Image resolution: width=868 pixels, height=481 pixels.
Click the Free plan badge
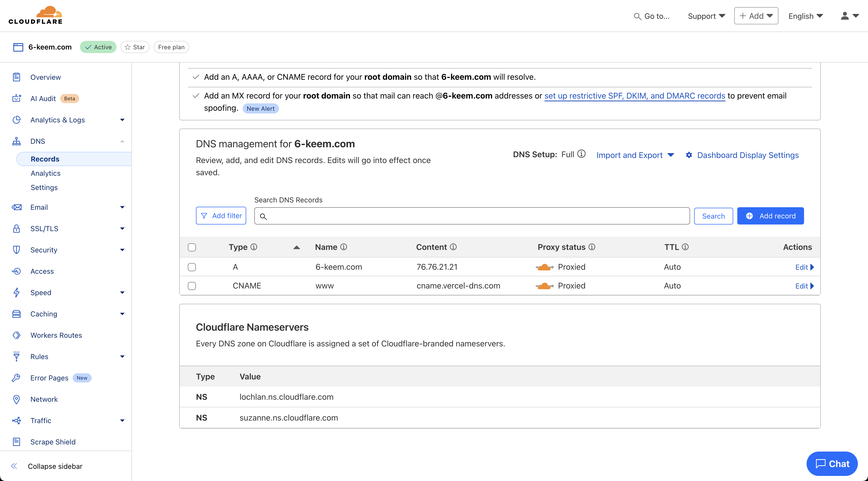click(171, 47)
